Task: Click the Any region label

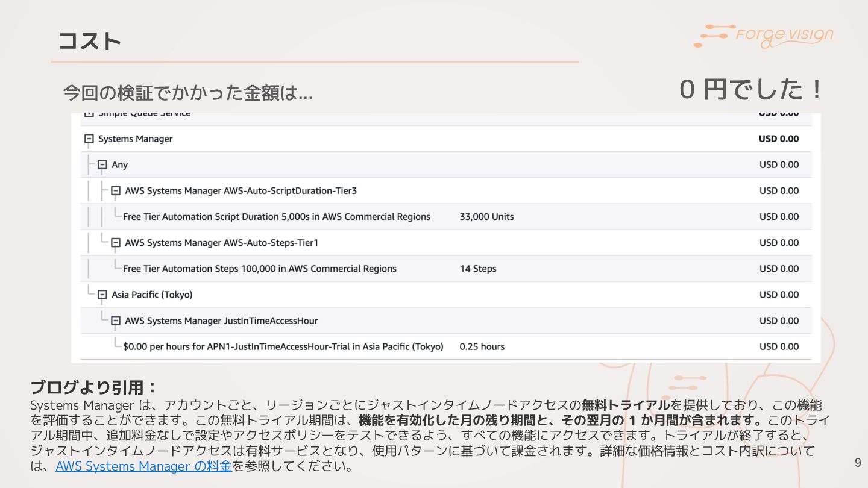Action: 119,164
